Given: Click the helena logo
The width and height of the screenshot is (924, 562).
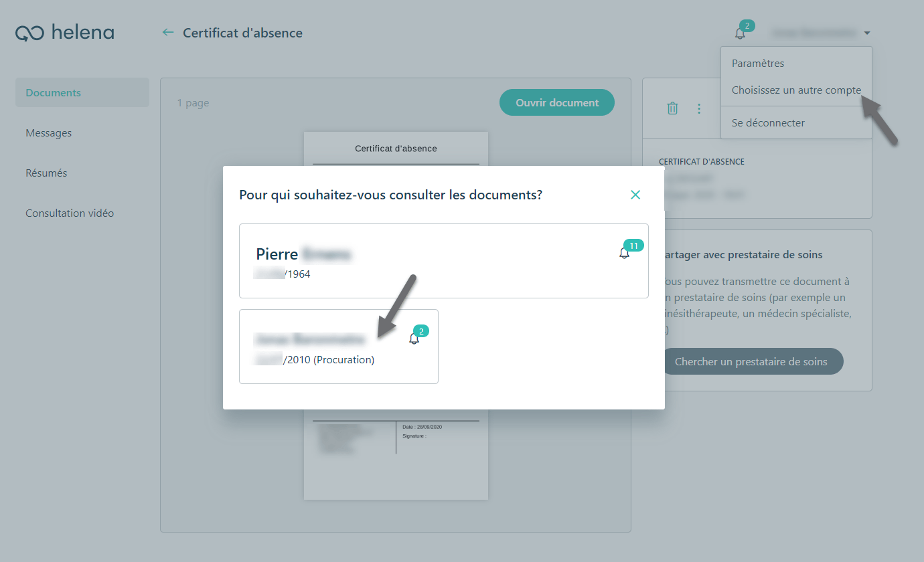Looking at the screenshot, I should (65, 33).
